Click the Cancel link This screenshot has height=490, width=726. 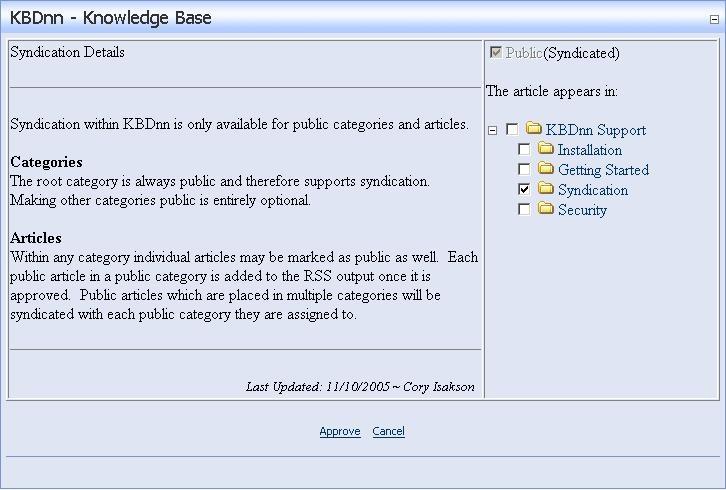(x=388, y=432)
